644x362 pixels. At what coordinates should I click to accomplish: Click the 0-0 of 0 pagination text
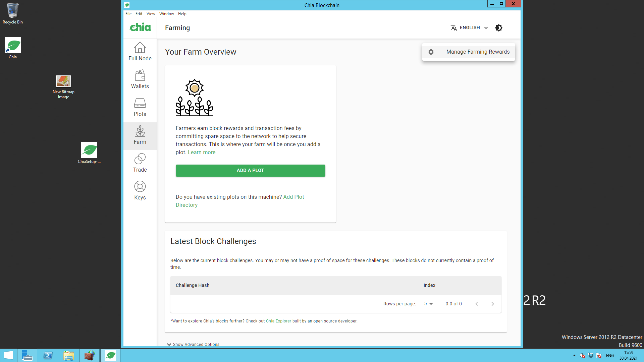pos(453,304)
